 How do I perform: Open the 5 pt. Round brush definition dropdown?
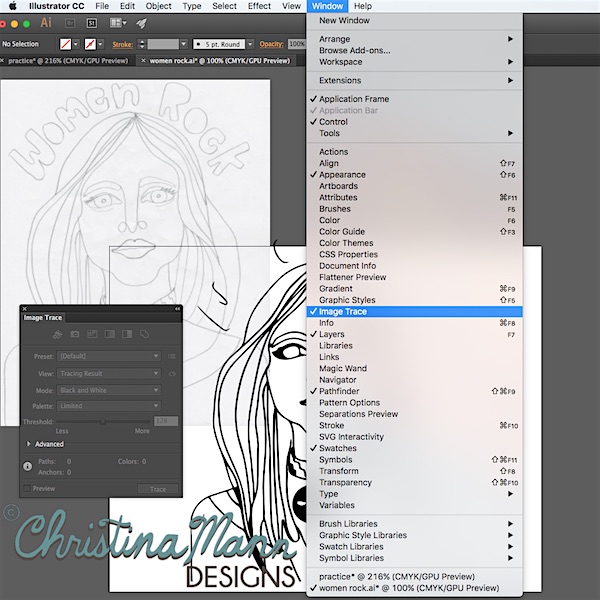pos(250,44)
